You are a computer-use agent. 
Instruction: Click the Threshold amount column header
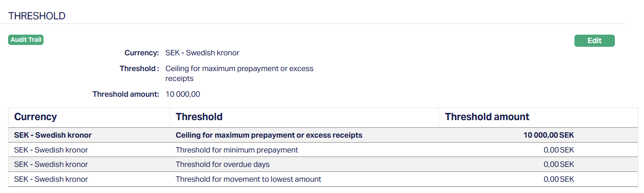point(487,117)
